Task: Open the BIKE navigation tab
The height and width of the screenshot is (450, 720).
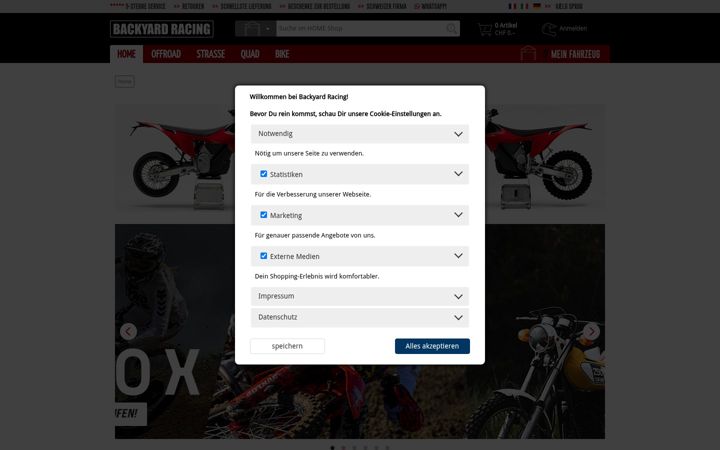Action: 282,54
